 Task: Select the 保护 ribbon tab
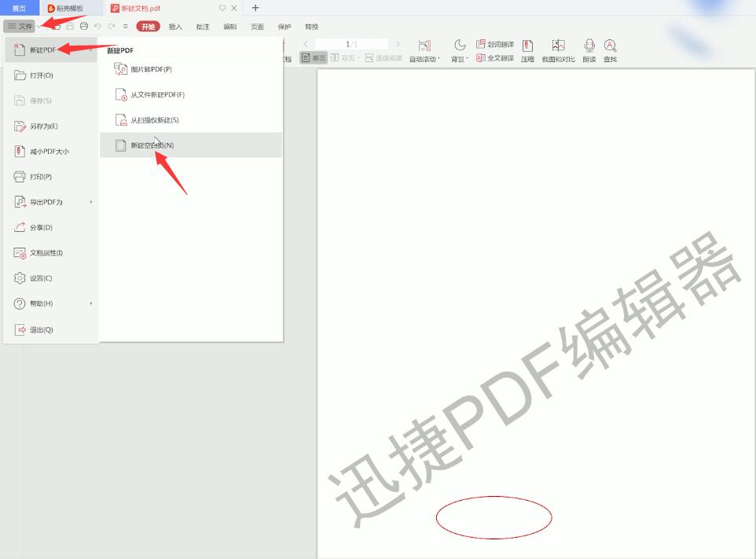[284, 27]
